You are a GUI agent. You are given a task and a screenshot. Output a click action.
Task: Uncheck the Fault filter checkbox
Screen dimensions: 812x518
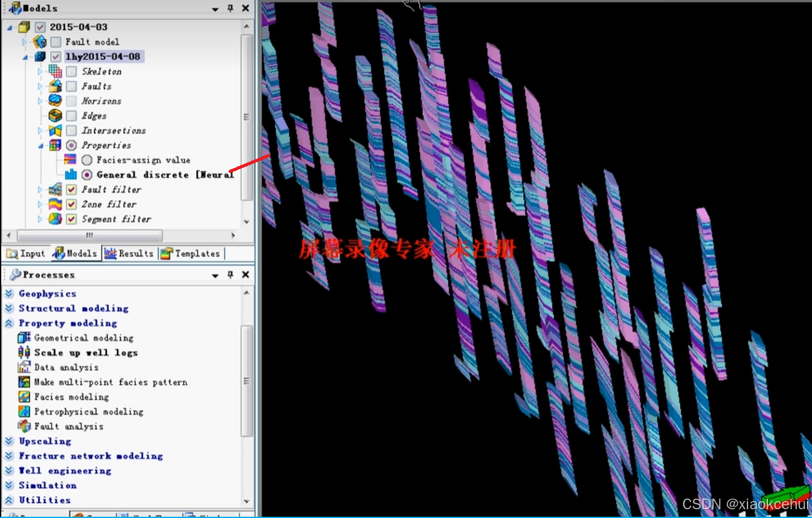point(71,190)
